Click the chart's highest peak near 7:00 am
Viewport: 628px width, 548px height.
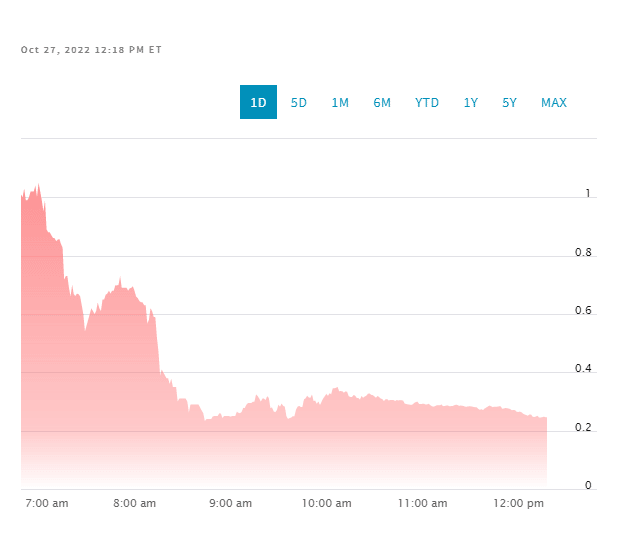pyautogui.click(x=38, y=185)
